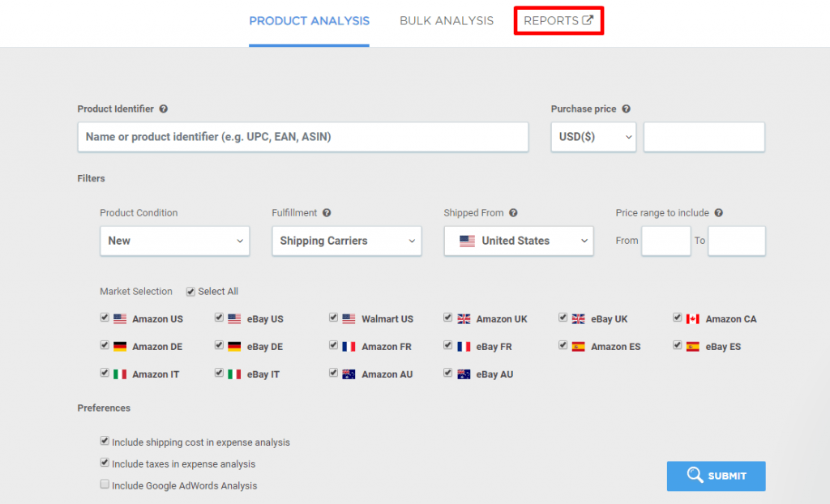Uncheck the Amazon CA market checkbox

pyautogui.click(x=677, y=317)
